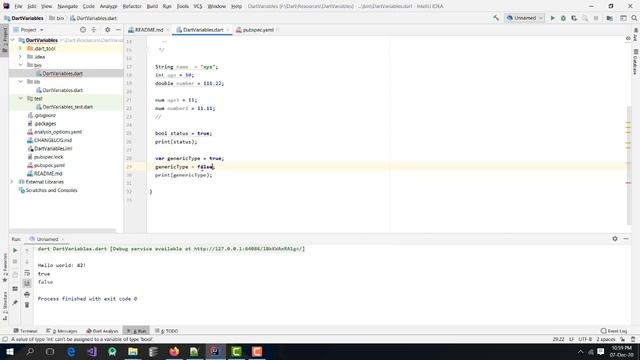This screenshot has height=360, width=640.
Task: Collapse the test folder
Action: click(x=20, y=98)
